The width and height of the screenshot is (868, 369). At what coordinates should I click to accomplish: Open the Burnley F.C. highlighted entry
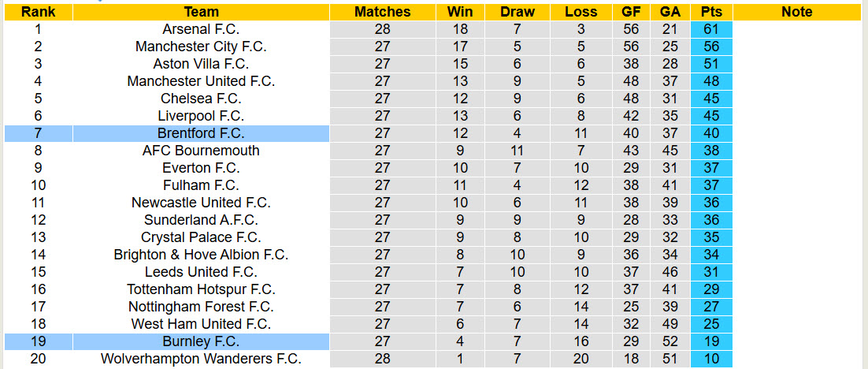pos(201,341)
